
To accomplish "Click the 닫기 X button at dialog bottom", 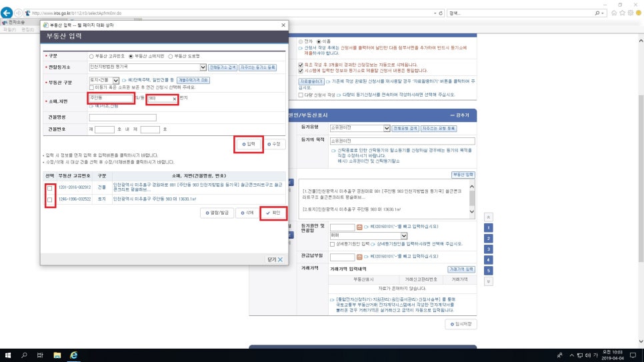I will tap(275, 260).
